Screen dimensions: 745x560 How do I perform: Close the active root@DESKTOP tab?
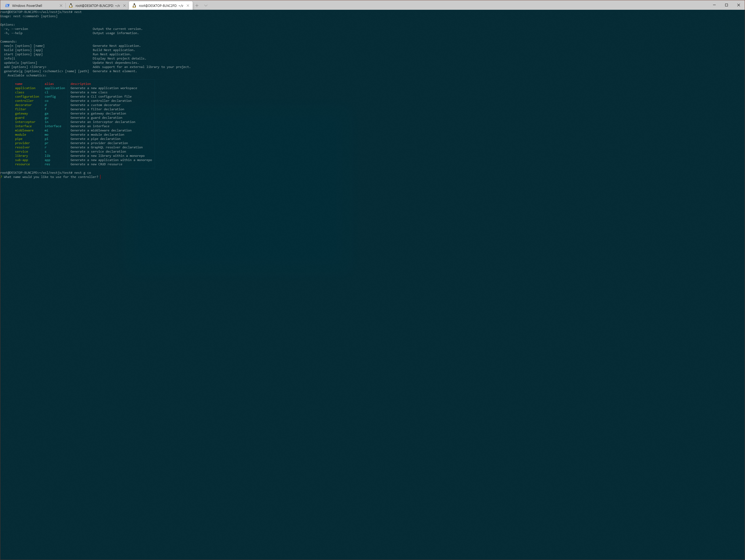click(188, 6)
